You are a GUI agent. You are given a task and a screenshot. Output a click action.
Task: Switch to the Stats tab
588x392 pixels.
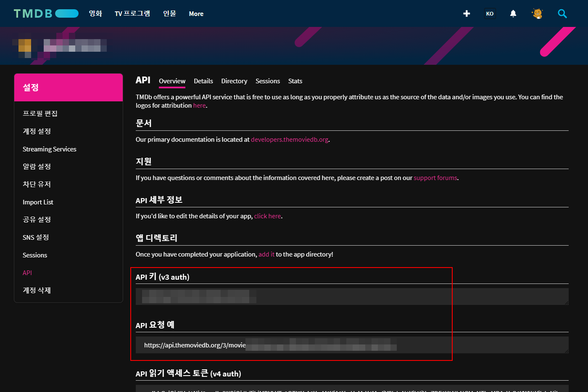[x=295, y=81]
